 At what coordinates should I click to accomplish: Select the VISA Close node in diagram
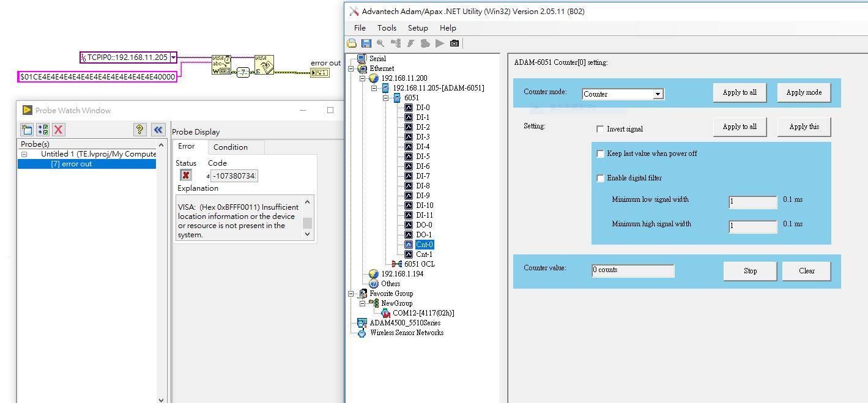tap(264, 65)
